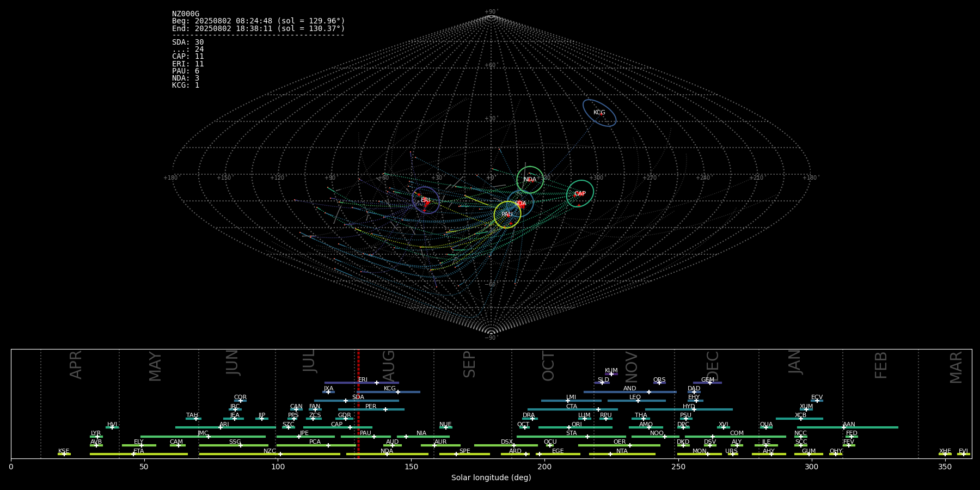Click the NTA shower bar in timeline
Screen dimensions: 980x490
[x=622, y=454]
